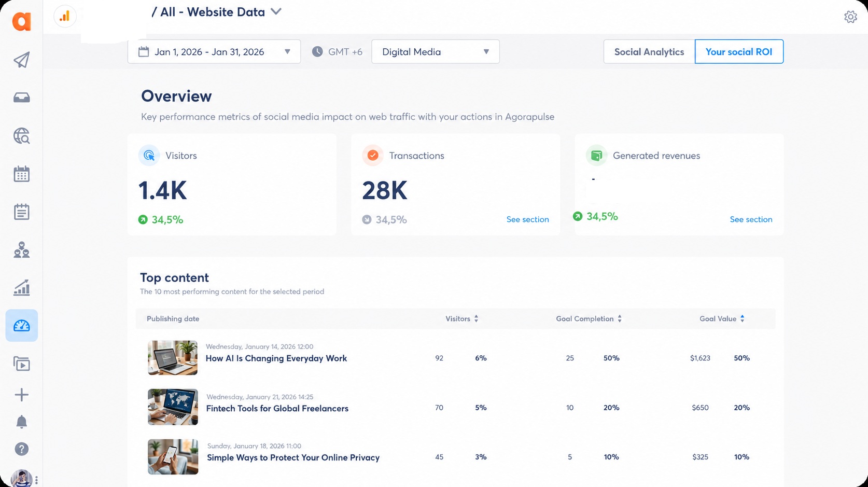
Task: Open Simple Ways to Protect Your Online Privacy
Action: point(293,457)
